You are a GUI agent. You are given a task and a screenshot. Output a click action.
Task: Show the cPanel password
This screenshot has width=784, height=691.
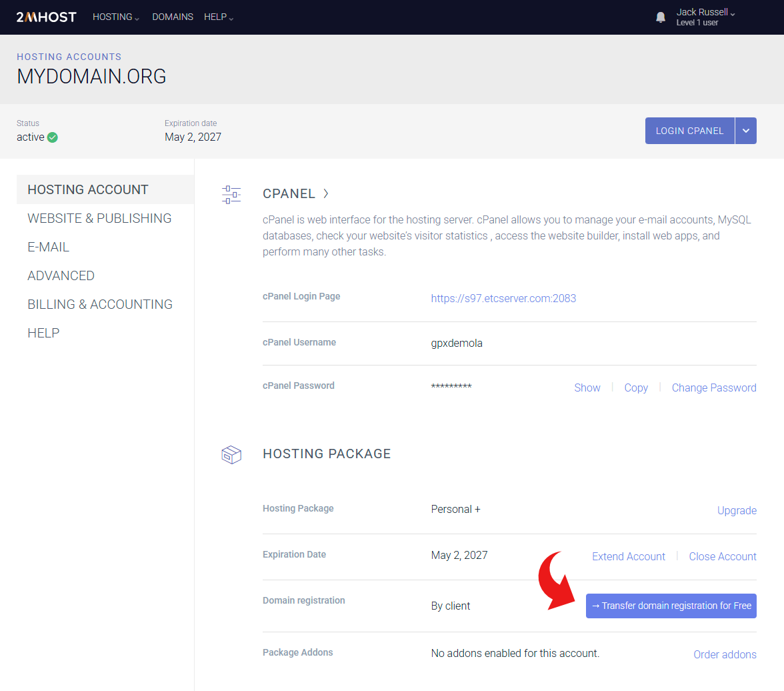[587, 388]
